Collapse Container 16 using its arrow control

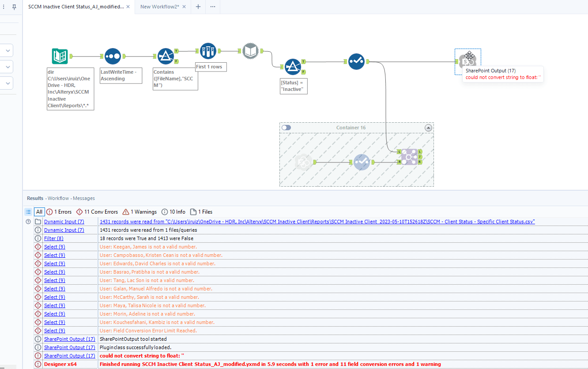pos(428,128)
